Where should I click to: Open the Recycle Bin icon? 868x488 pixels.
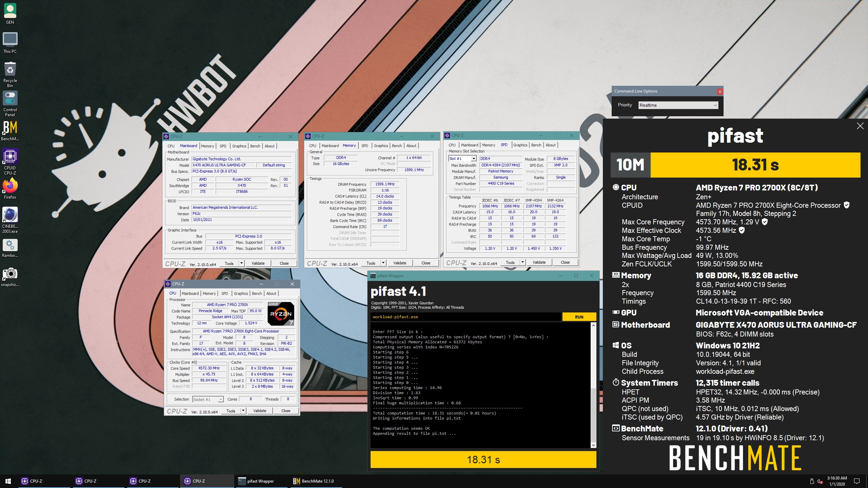[10, 75]
